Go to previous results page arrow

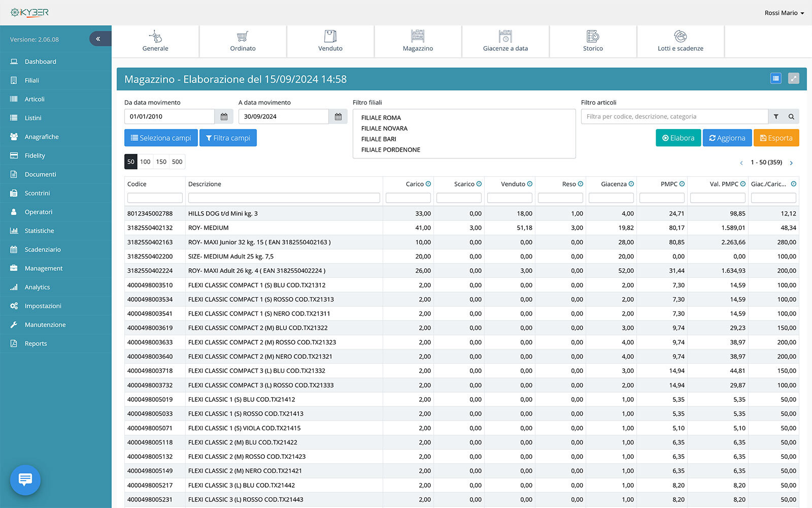(741, 163)
